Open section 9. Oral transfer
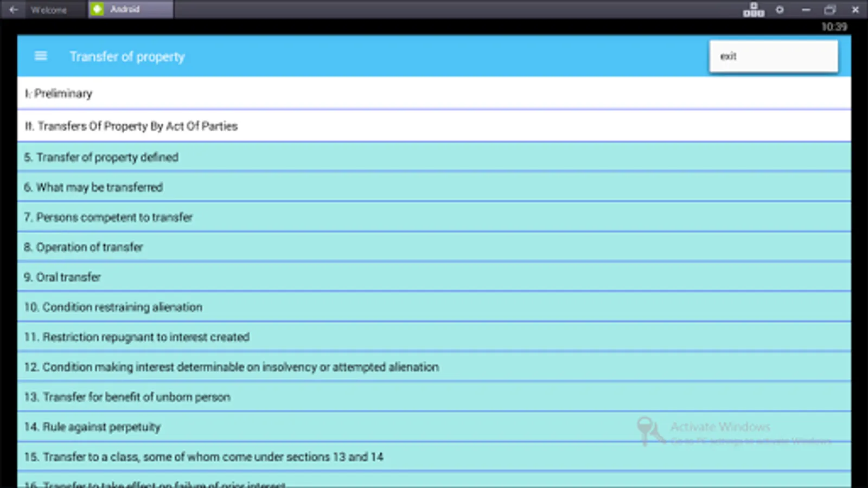This screenshot has height=488, width=868. click(434, 277)
